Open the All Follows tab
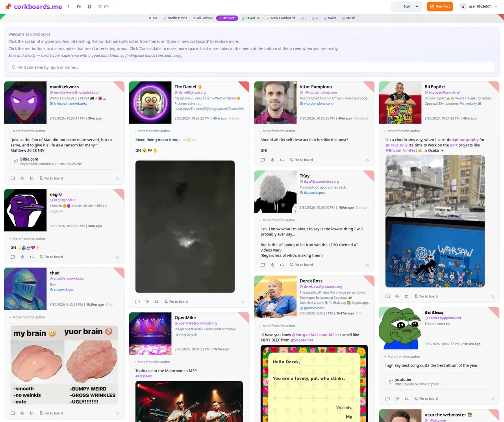 pyautogui.click(x=202, y=18)
